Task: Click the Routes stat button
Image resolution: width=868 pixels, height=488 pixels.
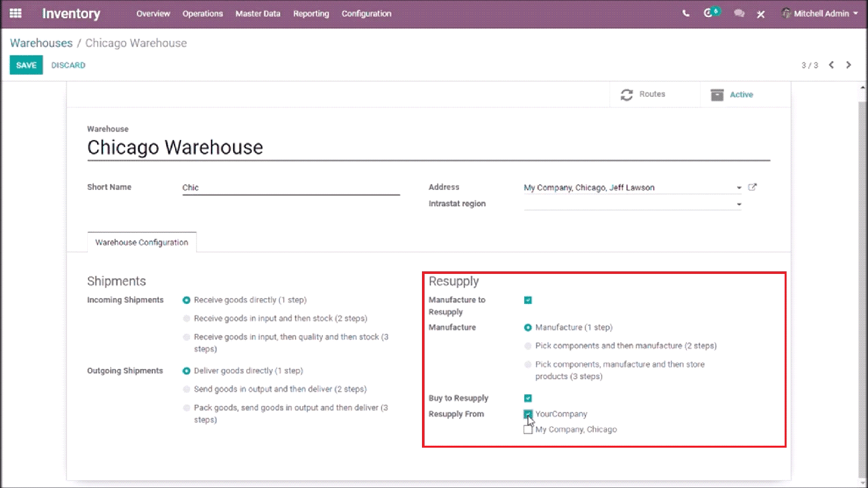Action: coord(654,94)
